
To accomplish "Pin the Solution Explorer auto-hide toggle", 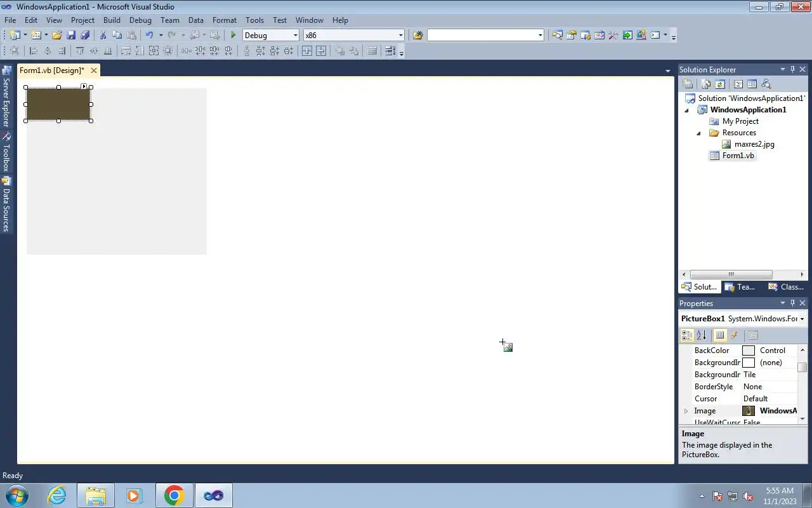I will (x=792, y=69).
